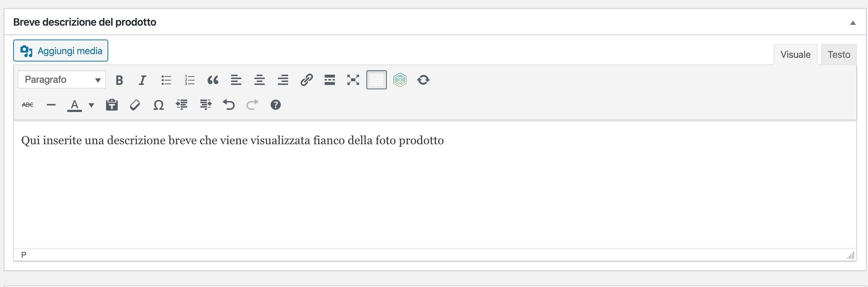Viewport: 868px width, 287px height.
Task: Click the undo arrow
Action: click(x=229, y=105)
